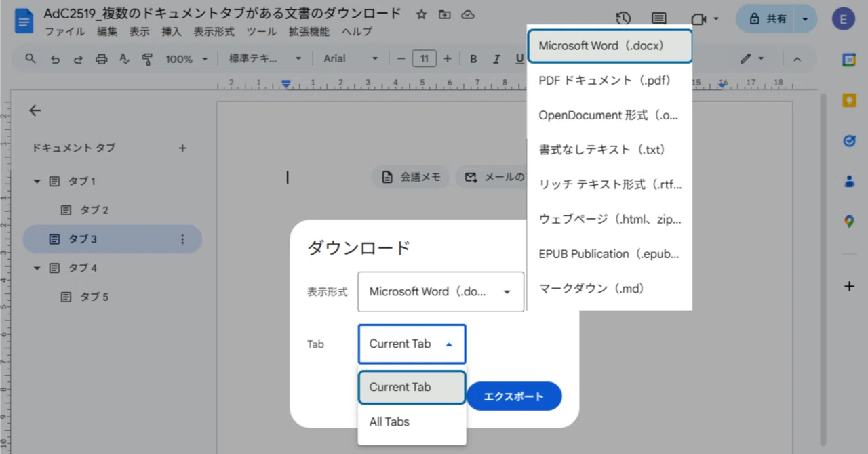Redo the last action

(x=78, y=59)
